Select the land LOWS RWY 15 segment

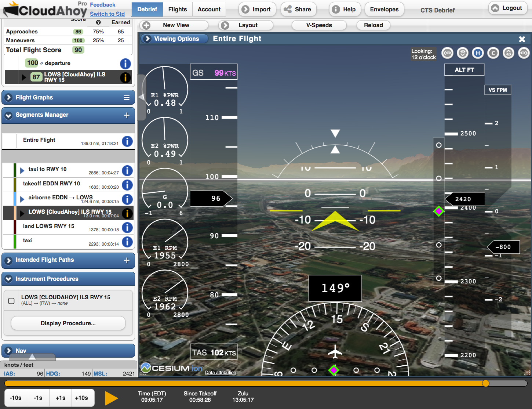click(68, 228)
